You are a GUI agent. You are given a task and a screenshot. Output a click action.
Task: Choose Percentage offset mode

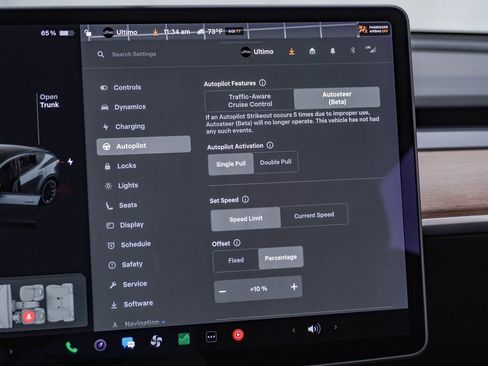(x=281, y=257)
